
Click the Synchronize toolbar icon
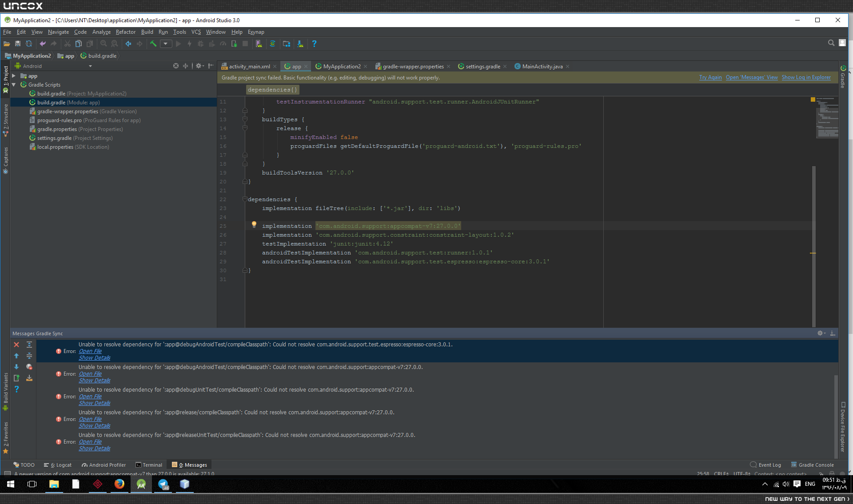pyautogui.click(x=29, y=44)
